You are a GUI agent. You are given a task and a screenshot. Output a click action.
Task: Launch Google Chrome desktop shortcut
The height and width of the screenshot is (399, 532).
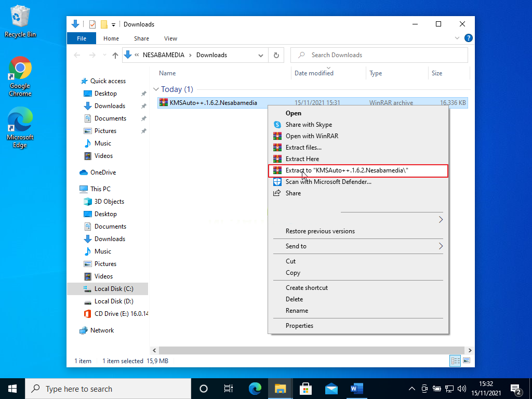20,77
